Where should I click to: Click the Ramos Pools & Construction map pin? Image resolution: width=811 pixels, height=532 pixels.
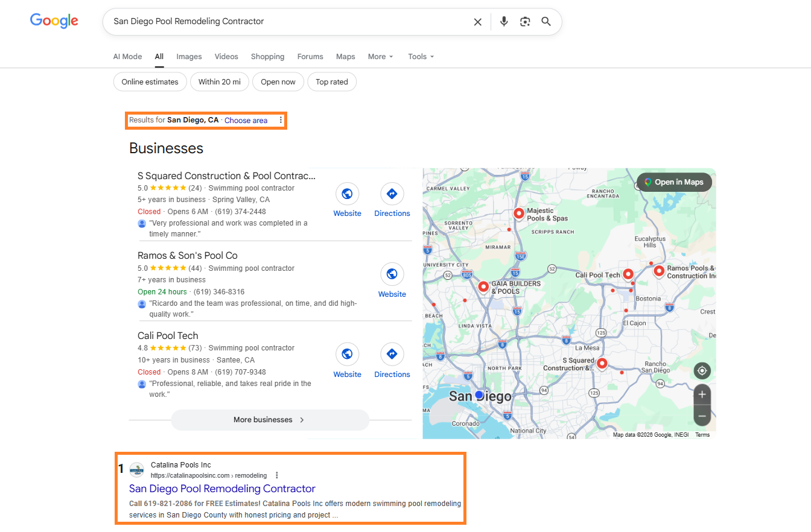[x=659, y=271]
